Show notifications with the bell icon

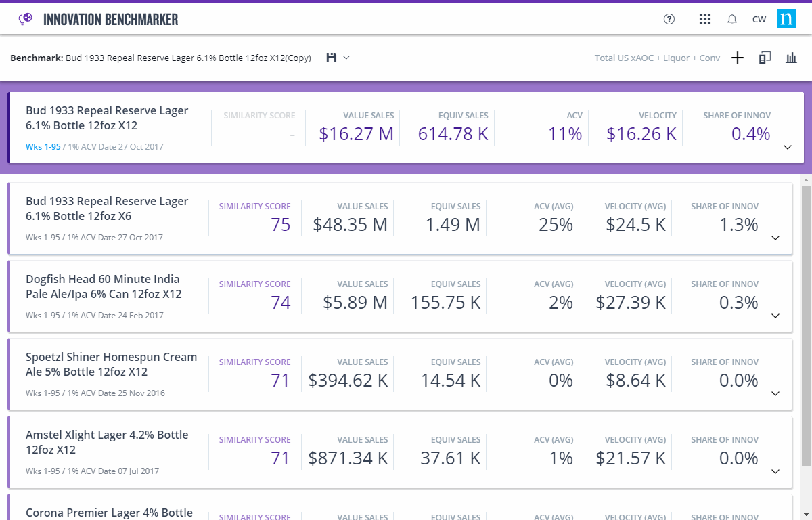[732, 19]
